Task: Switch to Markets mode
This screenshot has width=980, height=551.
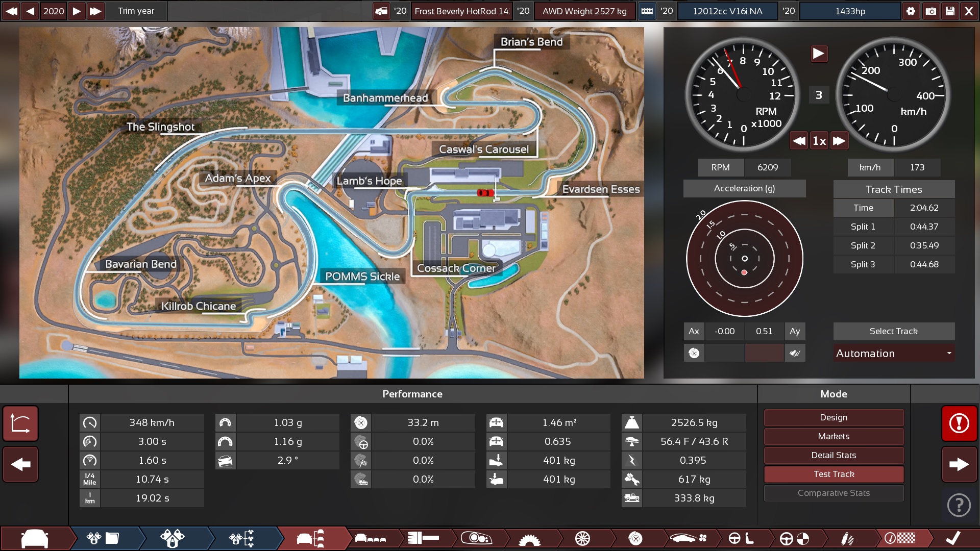Action: point(834,436)
